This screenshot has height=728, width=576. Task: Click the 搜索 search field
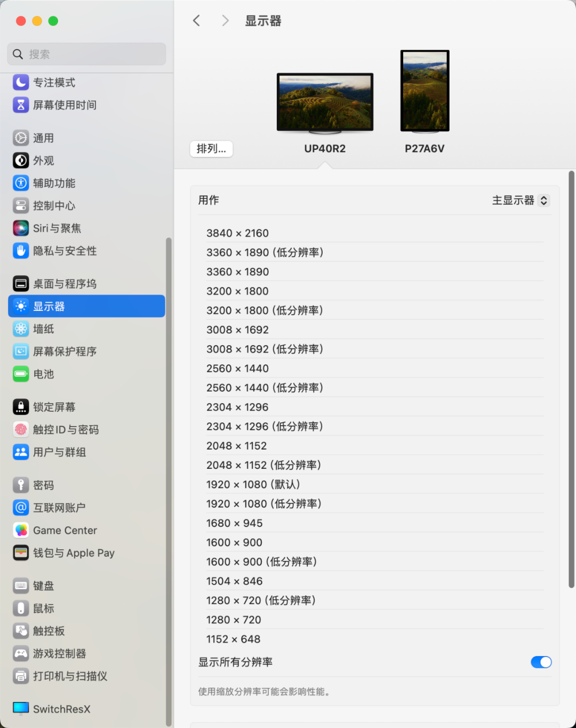click(x=85, y=54)
